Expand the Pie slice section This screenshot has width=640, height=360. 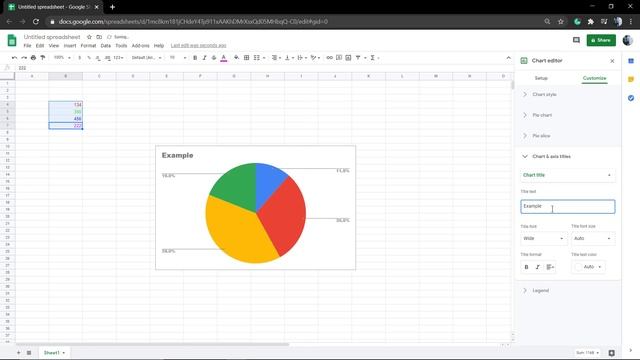[568, 136]
